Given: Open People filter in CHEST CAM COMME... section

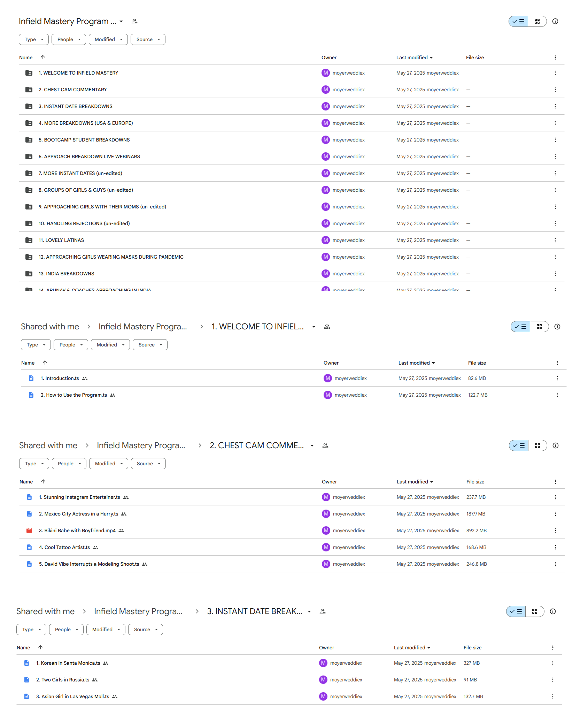Looking at the screenshot, I should coord(69,464).
